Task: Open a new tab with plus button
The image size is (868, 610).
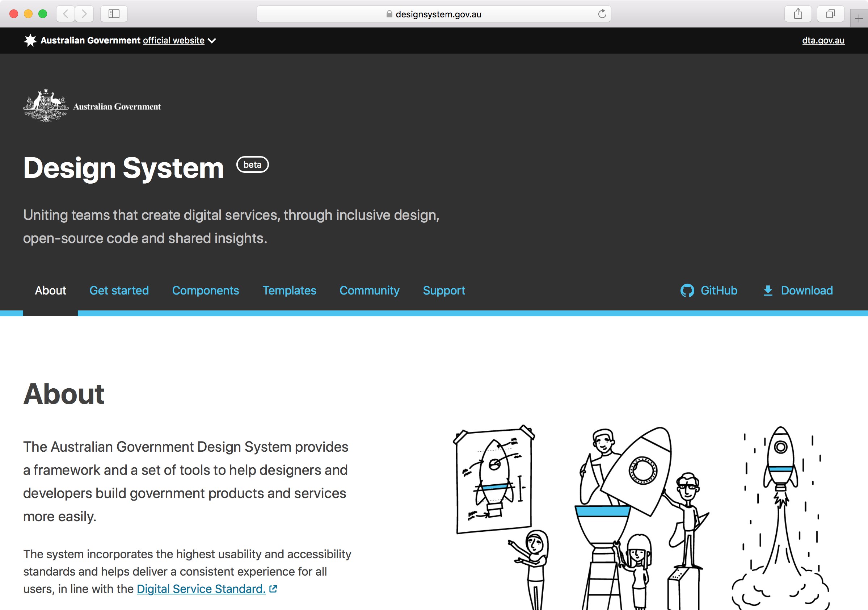Action: point(859,18)
